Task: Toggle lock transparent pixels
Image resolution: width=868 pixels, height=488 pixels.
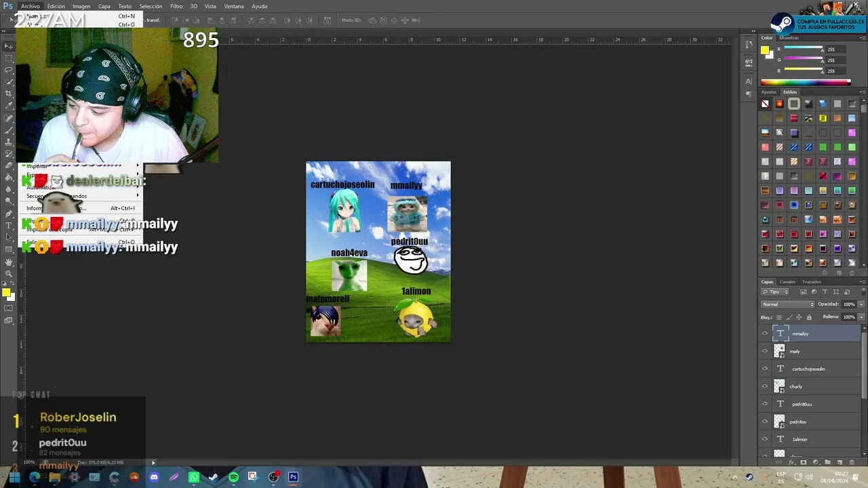Action: pos(778,317)
